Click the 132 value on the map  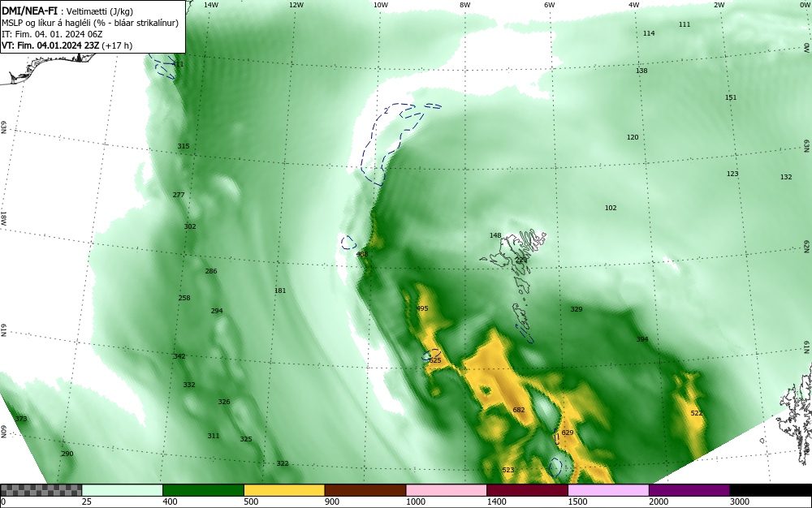tap(786, 177)
